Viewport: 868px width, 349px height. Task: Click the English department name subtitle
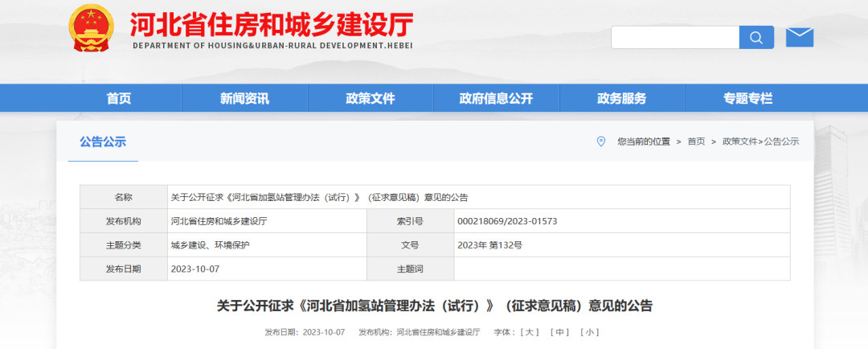[x=272, y=45]
